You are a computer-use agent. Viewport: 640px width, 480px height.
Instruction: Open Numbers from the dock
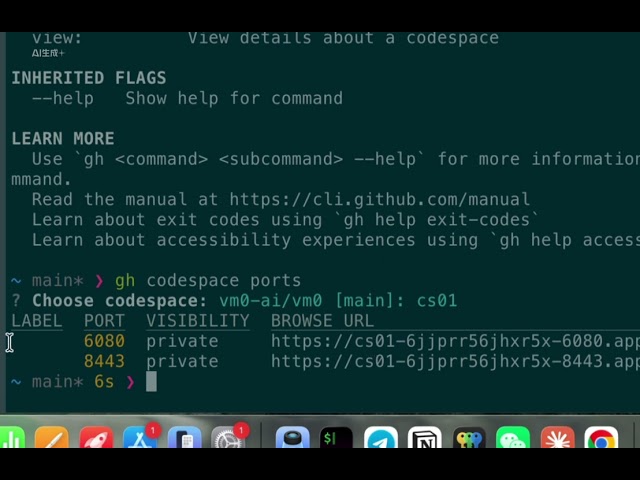click(x=12, y=437)
